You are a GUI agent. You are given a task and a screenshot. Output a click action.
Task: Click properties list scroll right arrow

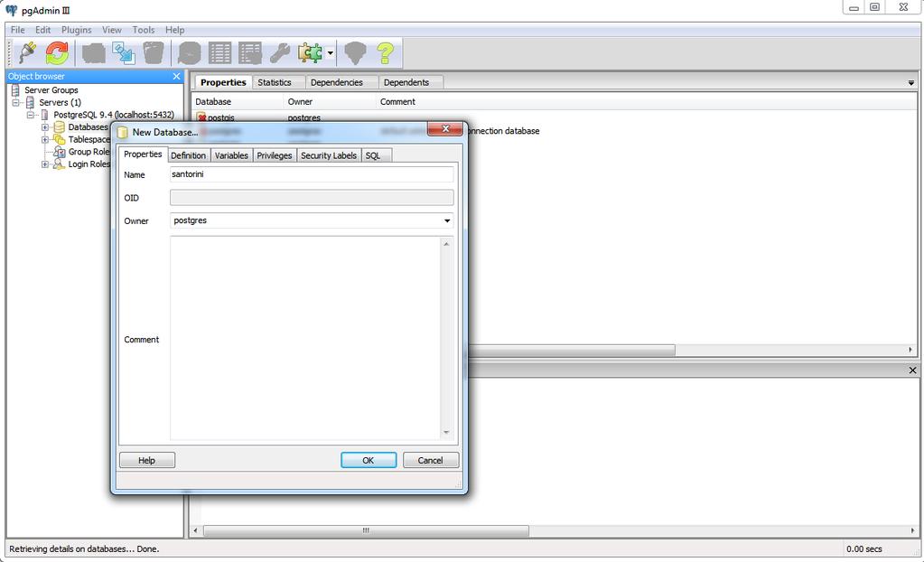910,350
